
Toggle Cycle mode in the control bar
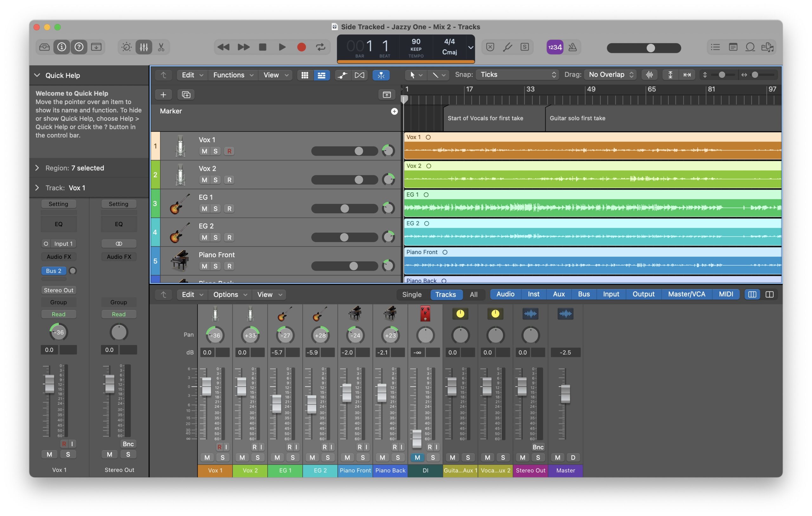point(320,47)
